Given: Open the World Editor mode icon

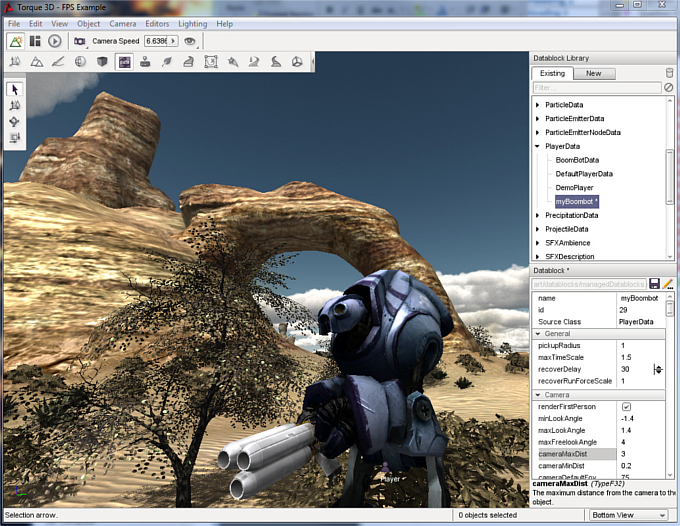Looking at the screenshot, I should pos(16,41).
